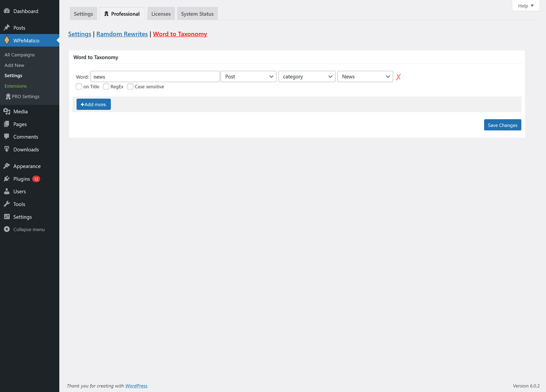Click the Posts pushpin icon
Screen dimensions: 546x392
(x=7, y=28)
